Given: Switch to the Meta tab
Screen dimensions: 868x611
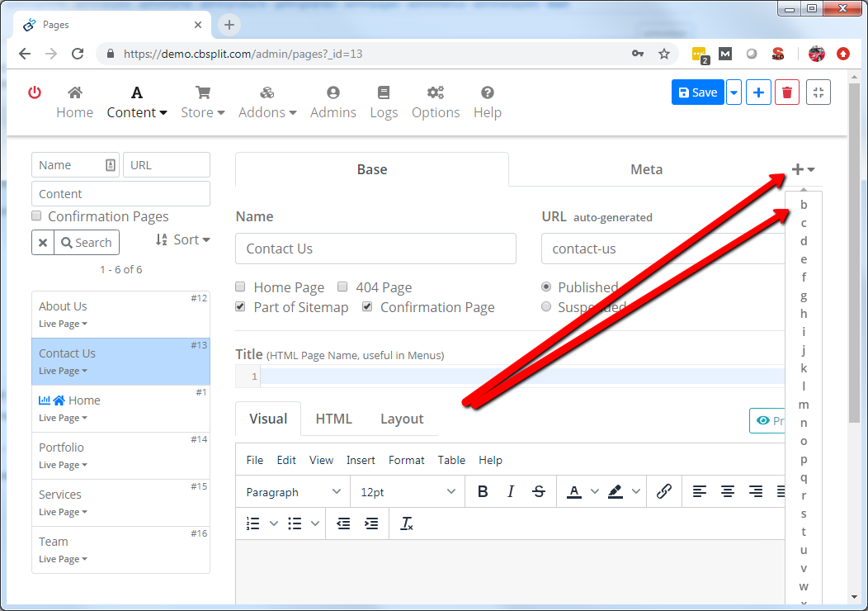Looking at the screenshot, I should [646, 169].
